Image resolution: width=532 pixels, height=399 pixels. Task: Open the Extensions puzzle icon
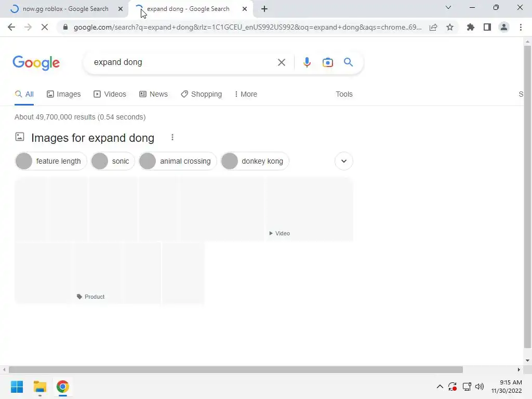471,27
